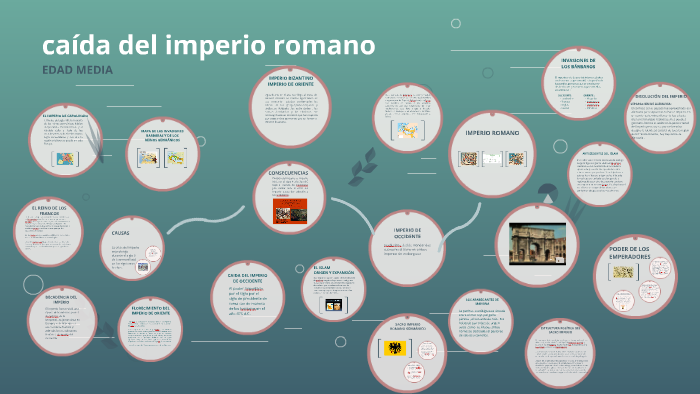Open the PODER DE LOS EMPERADORES topic
Image resolution: width=700 pixels, height=394 pixels.
(x=635, y=276)
